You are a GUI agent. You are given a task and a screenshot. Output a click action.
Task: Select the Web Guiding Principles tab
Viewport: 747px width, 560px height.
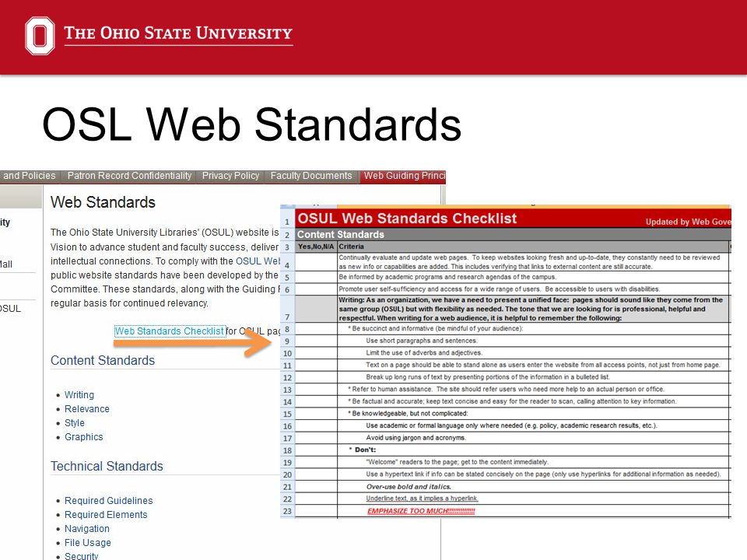(x=403, y=176)
